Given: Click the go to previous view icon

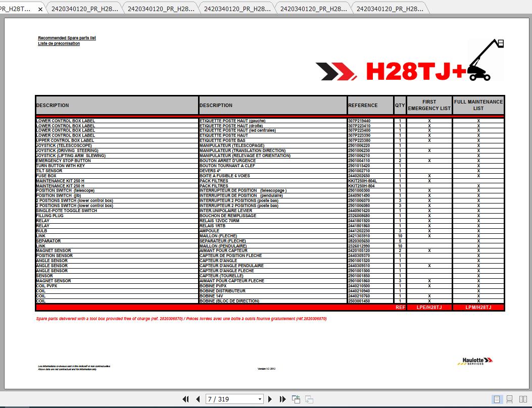Looking at the screenshot, I should [x=296, y=399].
